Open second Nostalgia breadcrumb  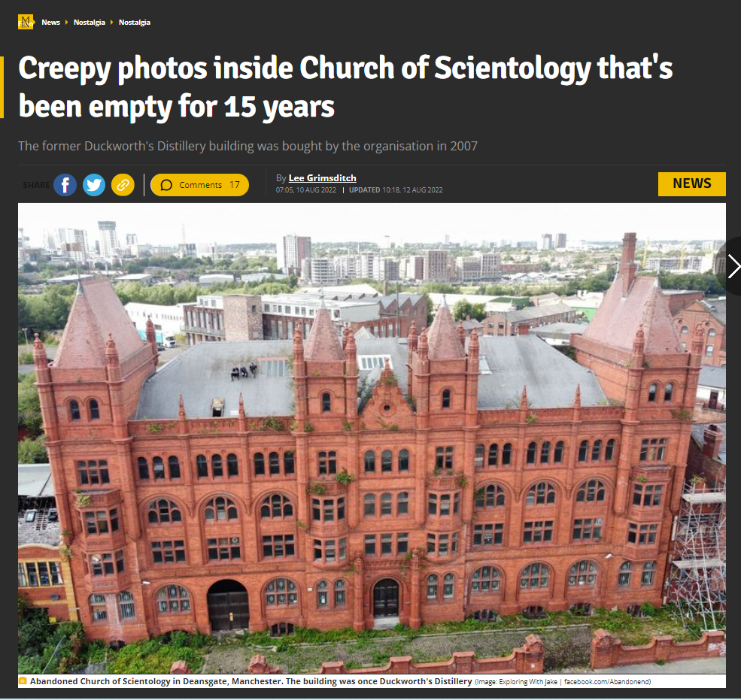135,23
